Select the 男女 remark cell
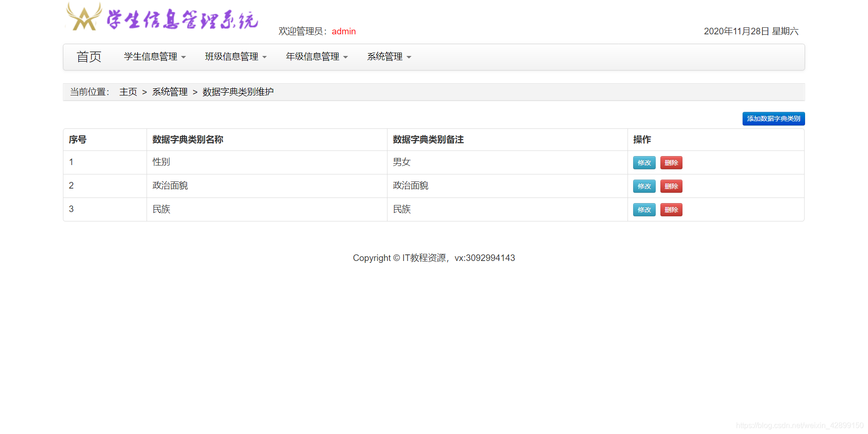The height and width of the screenshot is (434, 868). [x=507, y=162]
